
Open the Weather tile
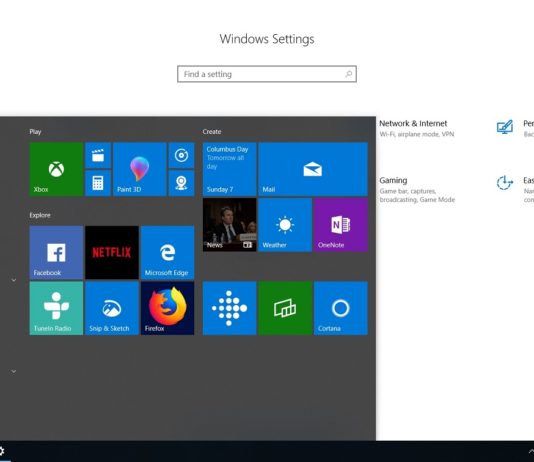(x=285, y=225)
